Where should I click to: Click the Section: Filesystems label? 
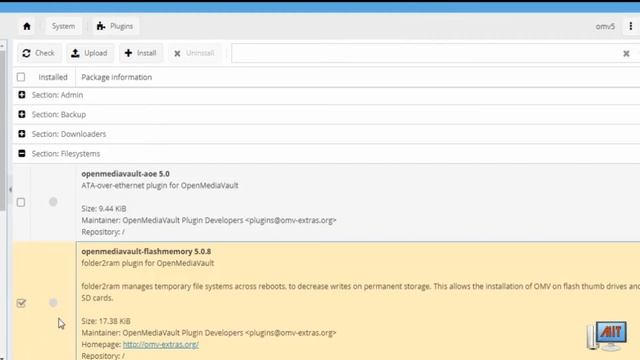coord(66,153)
